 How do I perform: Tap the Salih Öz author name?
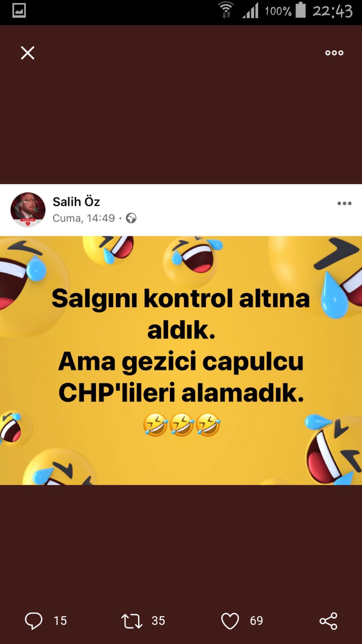(76, 201)
